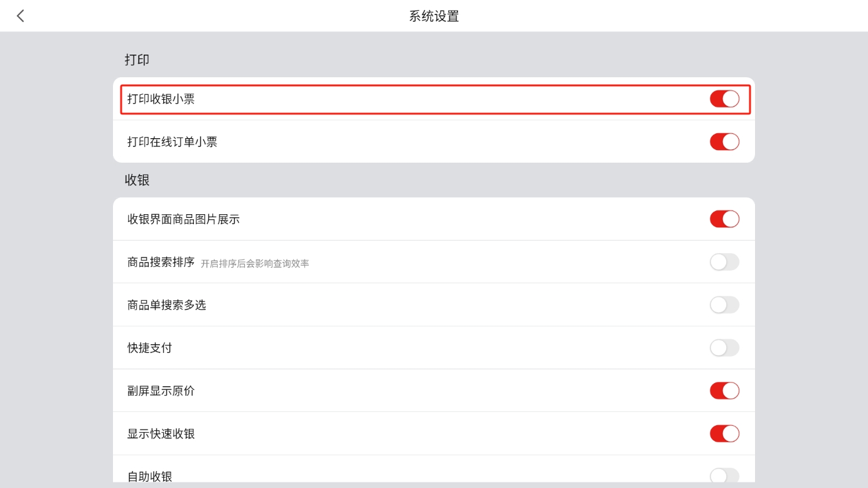Click the 副屏显示原价 label text
868x488 pixels.
click(161, 391)
